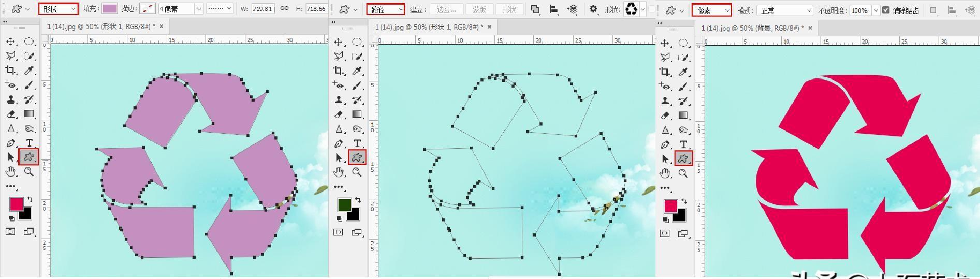Open the recycle shape picker dropdown
The image size is (980, 279).
[642, 9]
